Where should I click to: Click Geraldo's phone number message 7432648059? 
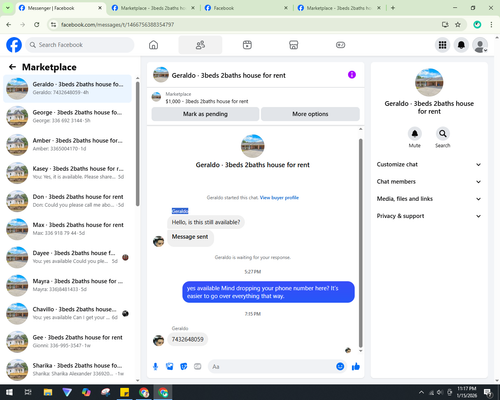(x=187, y=339)
